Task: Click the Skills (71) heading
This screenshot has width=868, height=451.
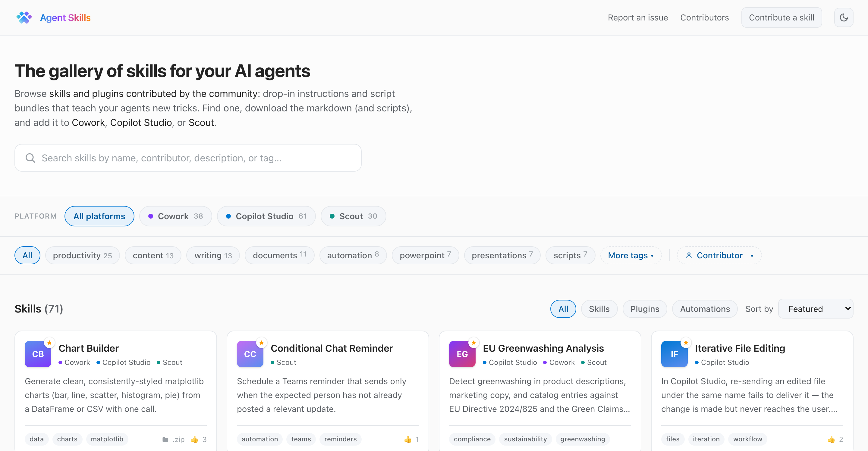Action: point(39,309)
